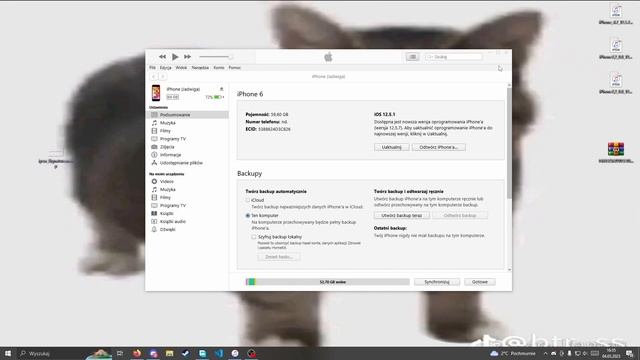Enable Szyfruj backup lokalny checkbox
This screenshot has height=360, width=640.
click(254, 237)
